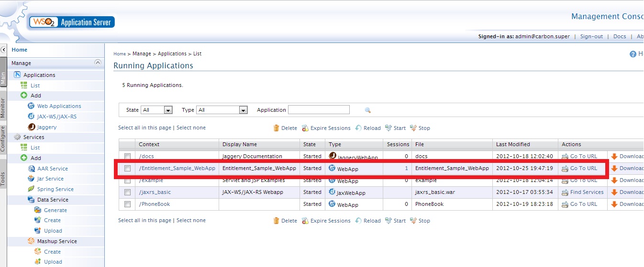Click the top Delete trash icon
This screenshot has height=267, width=644.
pos(276,128)
